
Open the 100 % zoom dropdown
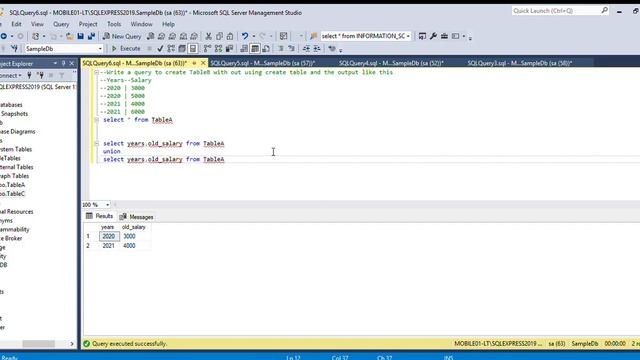(x=107, y=204)
